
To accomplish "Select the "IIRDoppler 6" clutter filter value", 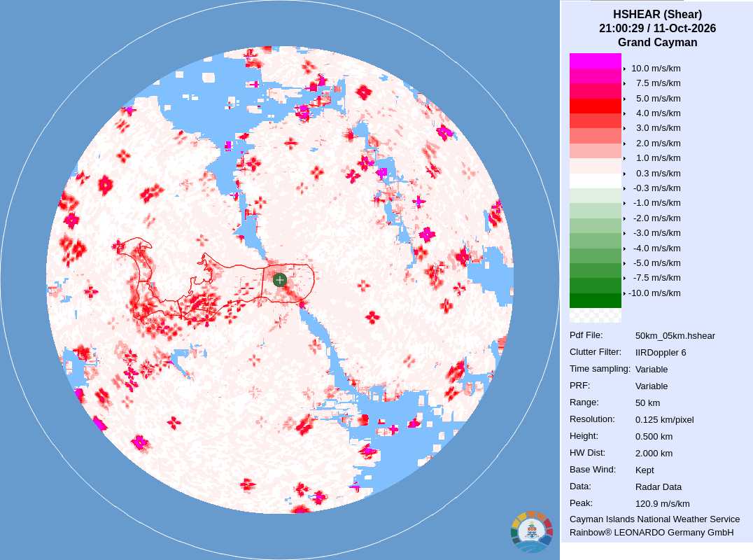I will (x=661, y=353).
